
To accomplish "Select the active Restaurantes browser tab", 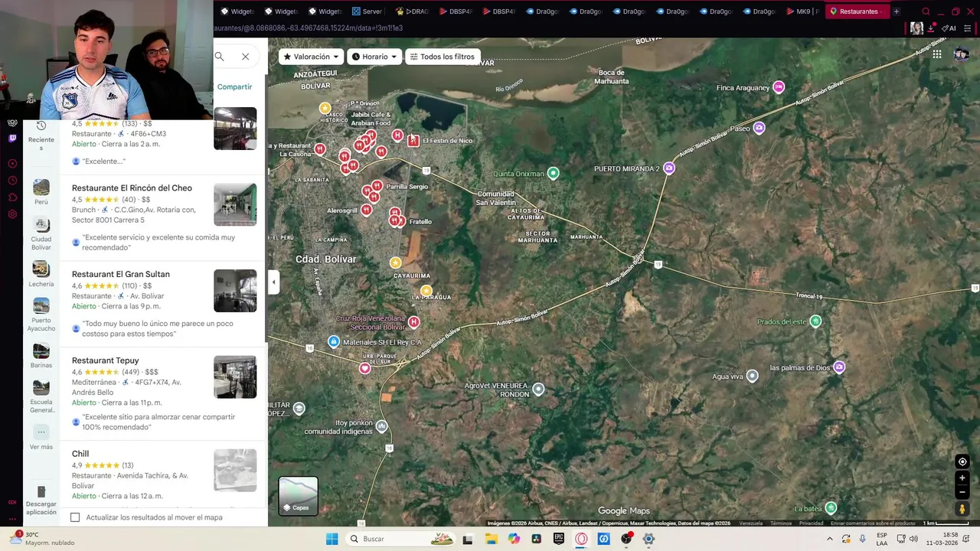I will point(857,11).
